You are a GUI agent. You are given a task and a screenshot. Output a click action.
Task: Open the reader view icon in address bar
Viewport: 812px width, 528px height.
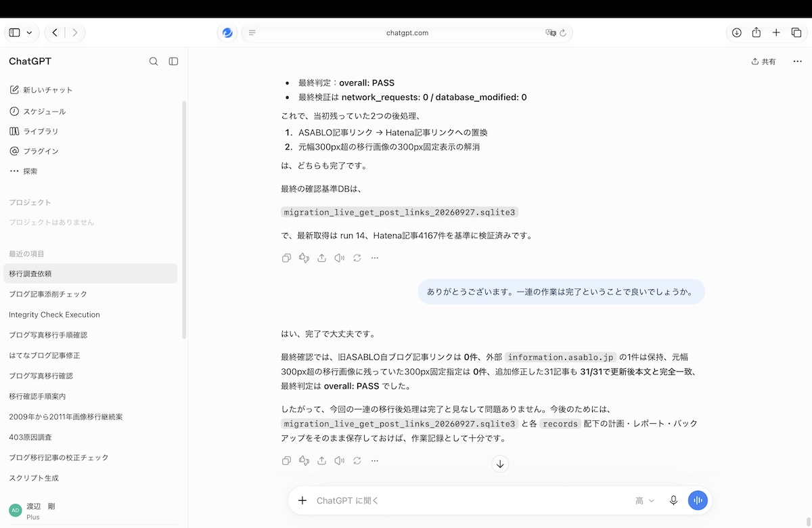252,32
